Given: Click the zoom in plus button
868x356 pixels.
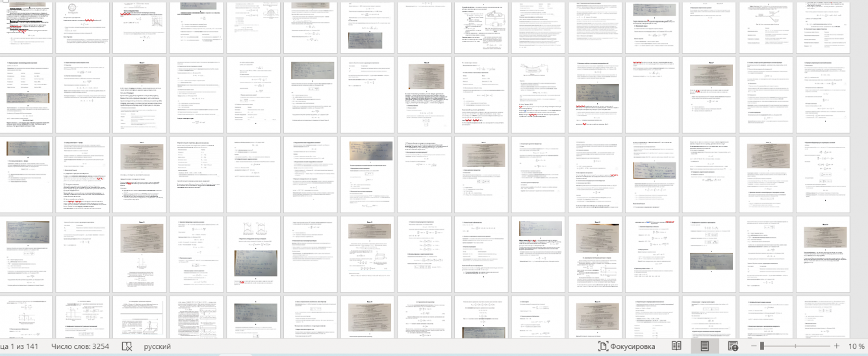Looking at the screenshot, I should click(x=837, y=346).
